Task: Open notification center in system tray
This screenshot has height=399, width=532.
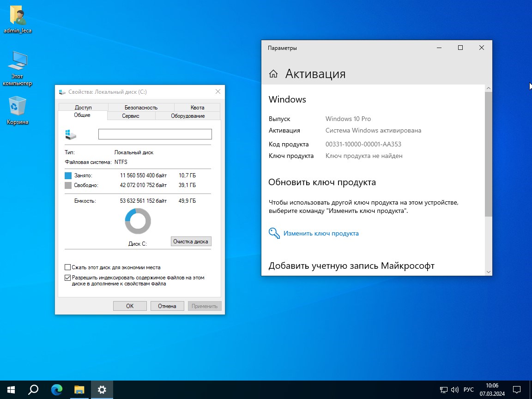Action: (x=517, y=390)
